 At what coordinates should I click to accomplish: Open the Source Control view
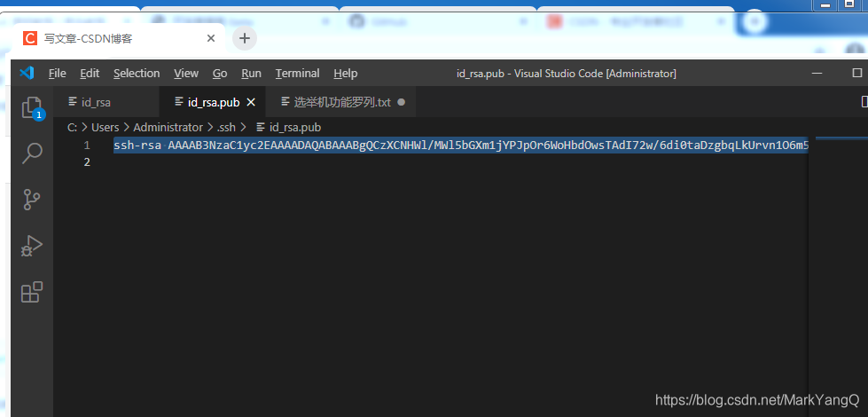32,200
